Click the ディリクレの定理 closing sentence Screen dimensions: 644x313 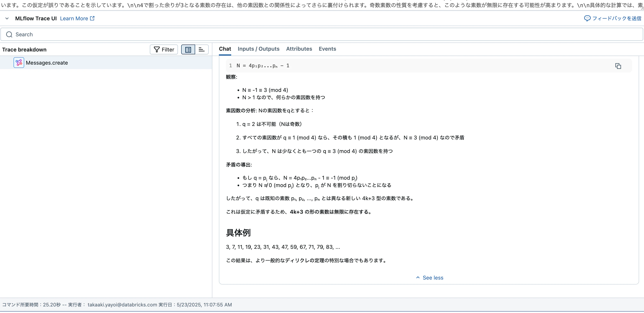click(x=307, y=260)
